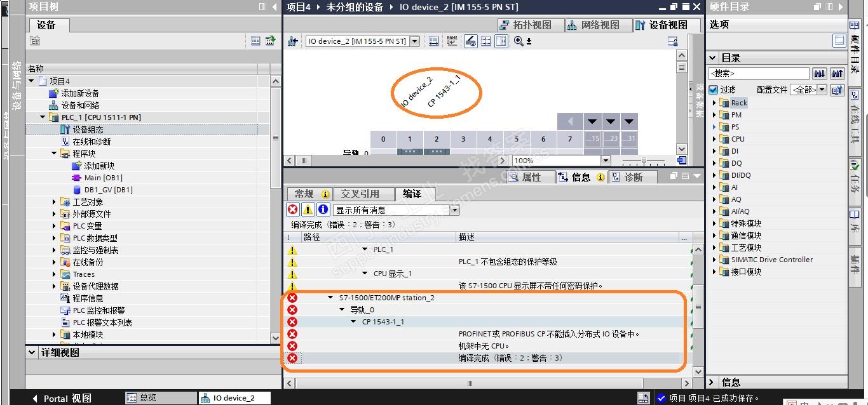Click the overview navigation icon next to the zoom slider
The image size is (868, 405).
pyautogui.click(x=682, y=161)
